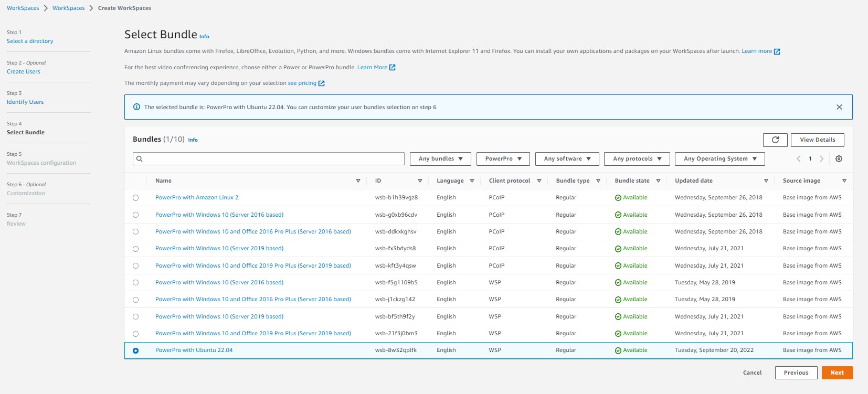Click Info link beside Bundles heading
Image resolution: width=868 pixels, height=394 pixels.
click(193, 140)
